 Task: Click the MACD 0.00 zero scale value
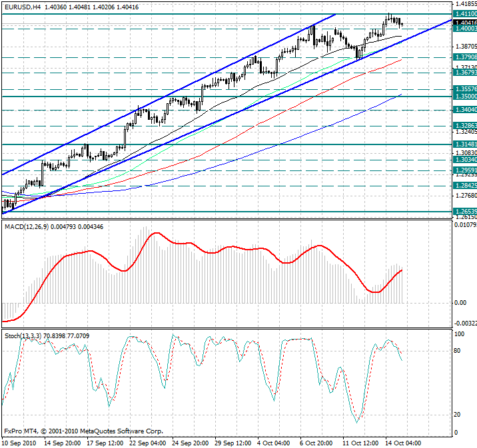pyautogui.click(x=460, y=303)
